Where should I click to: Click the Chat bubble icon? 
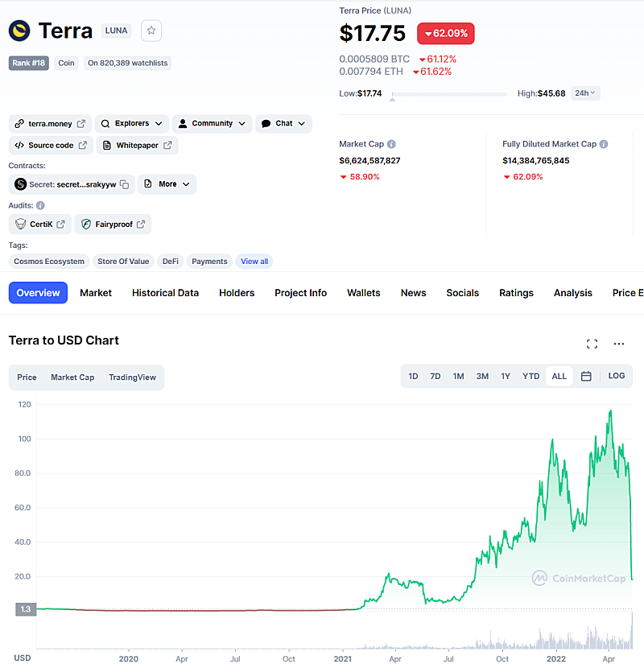pos(266,123)
